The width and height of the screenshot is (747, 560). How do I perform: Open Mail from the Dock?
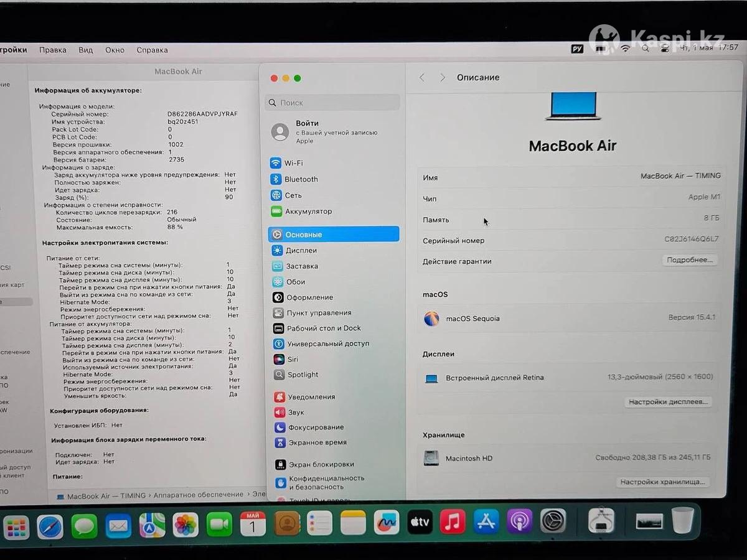click(x=118, y=526)
